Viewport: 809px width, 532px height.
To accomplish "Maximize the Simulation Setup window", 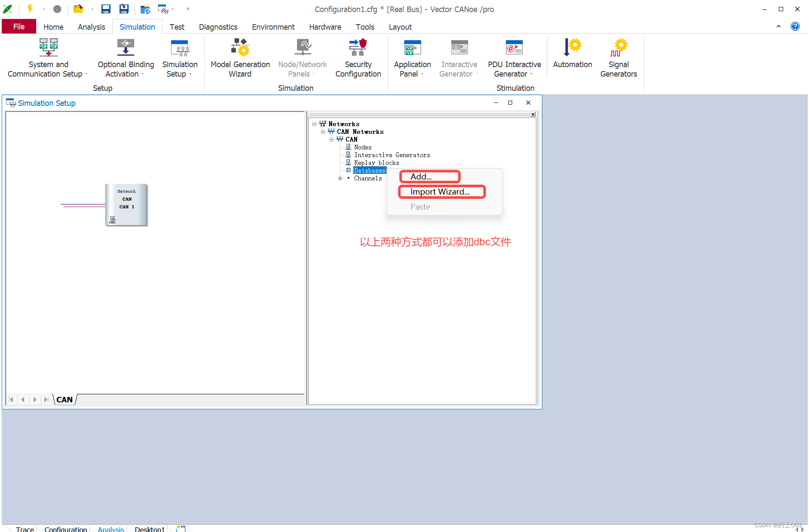I will [x=510, y=102].
